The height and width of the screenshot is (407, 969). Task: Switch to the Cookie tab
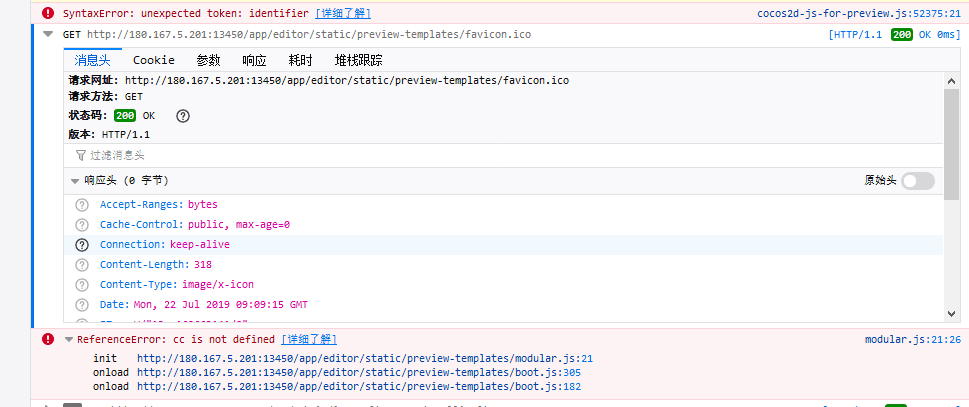153,60
